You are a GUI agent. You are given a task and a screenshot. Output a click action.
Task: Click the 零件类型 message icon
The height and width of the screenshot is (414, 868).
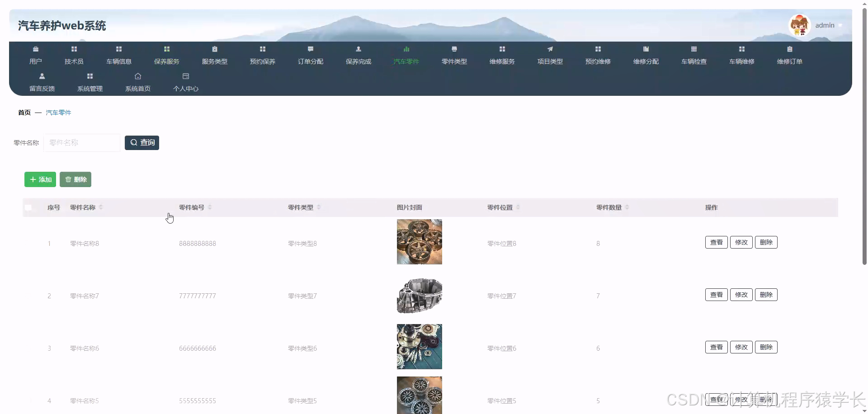pos(454,49)
